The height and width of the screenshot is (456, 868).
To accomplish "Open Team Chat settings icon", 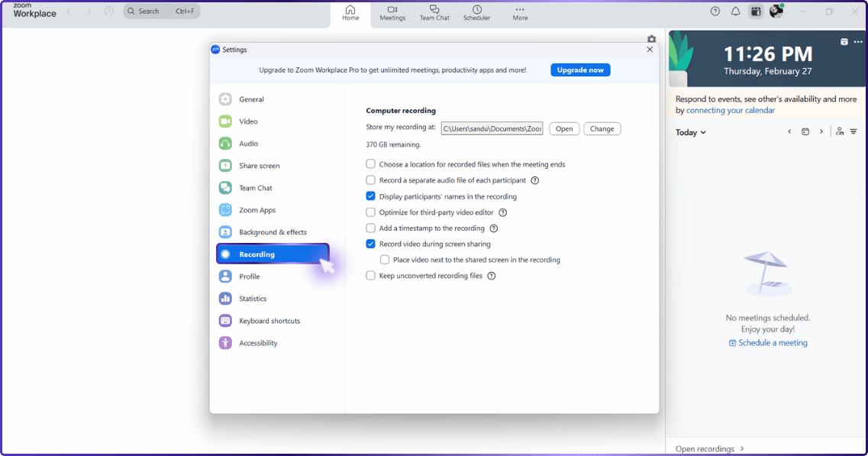I will click(225, 188).
